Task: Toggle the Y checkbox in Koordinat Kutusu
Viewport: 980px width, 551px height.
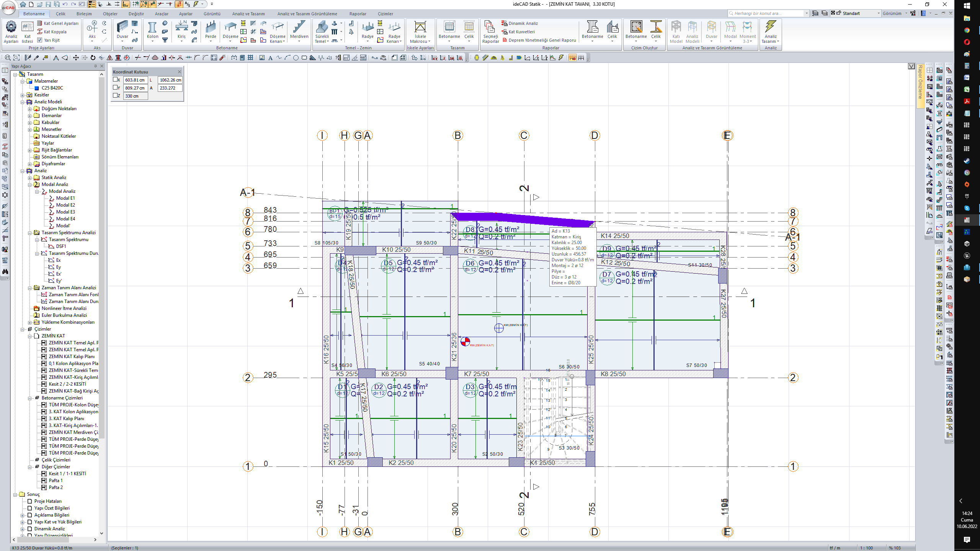Action: (115, 88)
